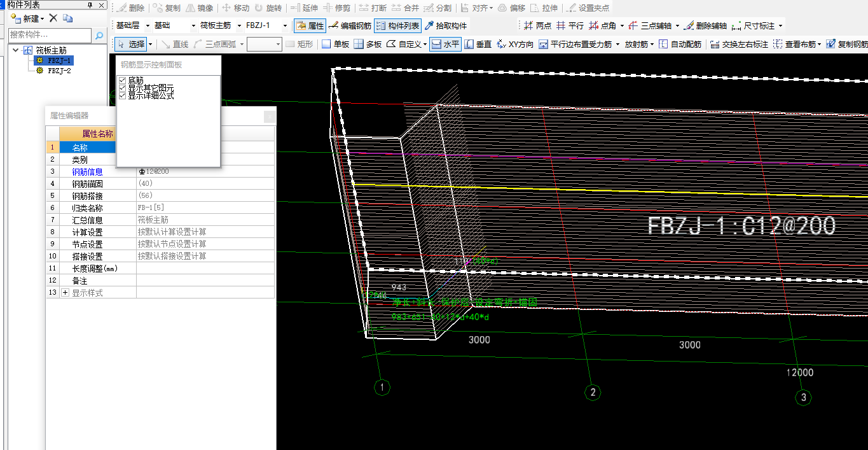Activate the 镜像 (mirror) tool
The image size is (868, 450).
click(x=200, y=8)
